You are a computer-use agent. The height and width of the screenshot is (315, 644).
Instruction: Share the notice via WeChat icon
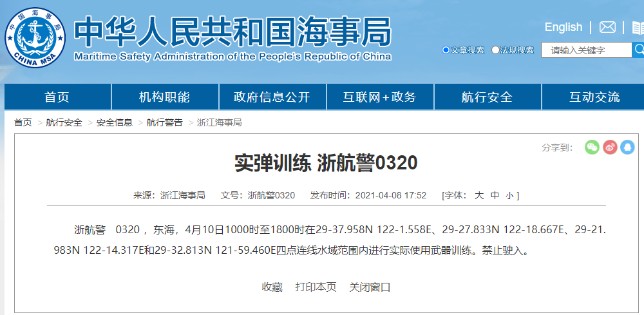(592, 147)
